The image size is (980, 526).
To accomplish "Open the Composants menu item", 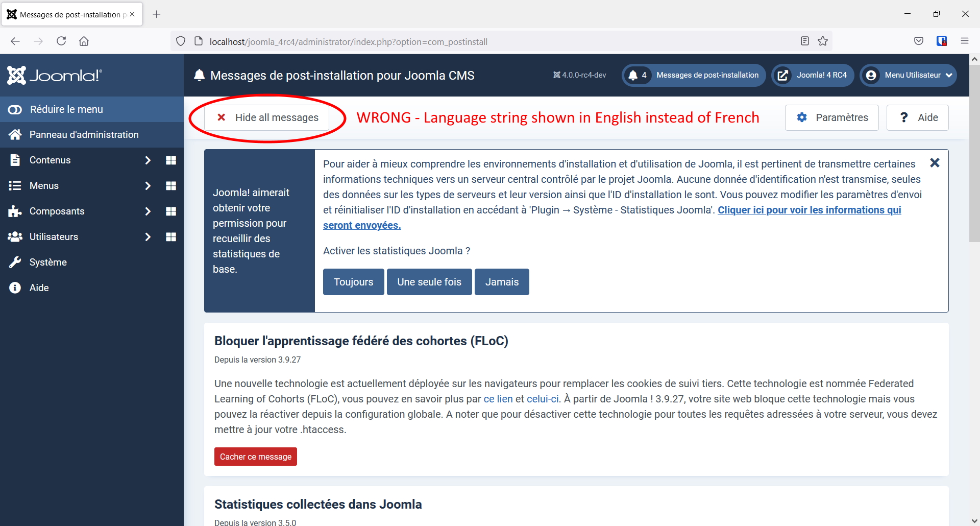I will pyautogui.click(x=57, y=211).
